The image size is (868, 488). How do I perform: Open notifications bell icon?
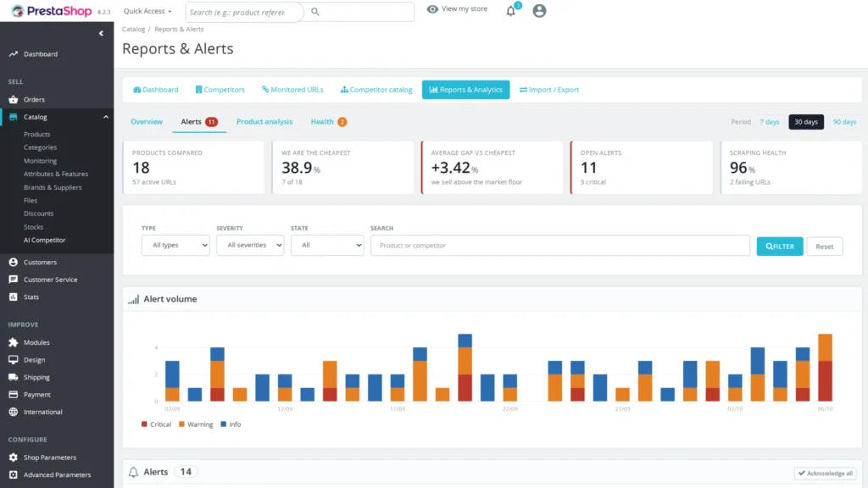pyautogui.click(x=510, y=10)
